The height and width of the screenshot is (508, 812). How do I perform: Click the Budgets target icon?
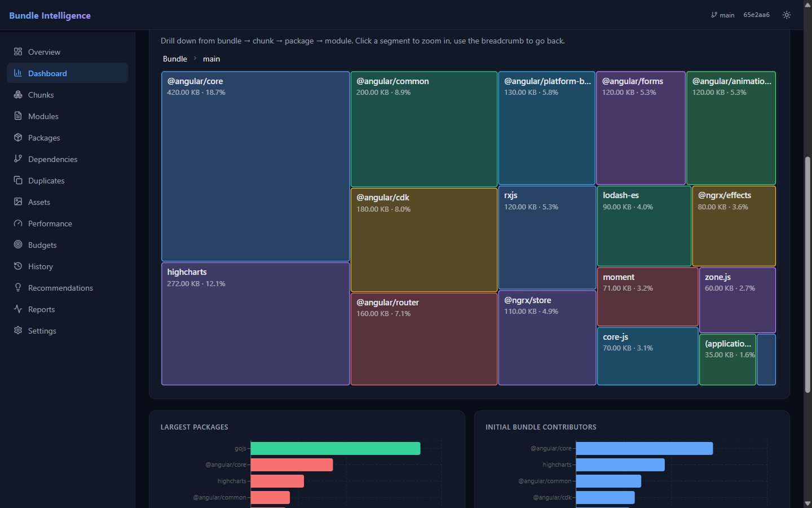18,244
